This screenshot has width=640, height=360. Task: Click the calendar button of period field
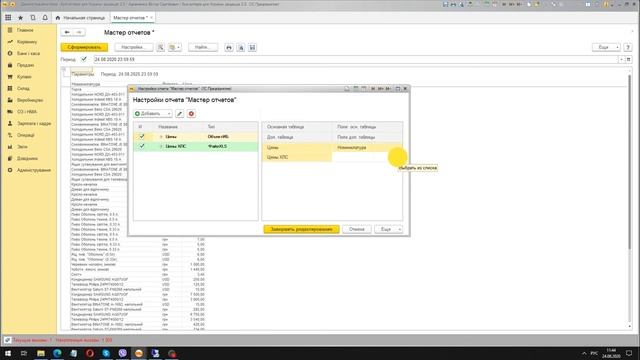point(629,59)
